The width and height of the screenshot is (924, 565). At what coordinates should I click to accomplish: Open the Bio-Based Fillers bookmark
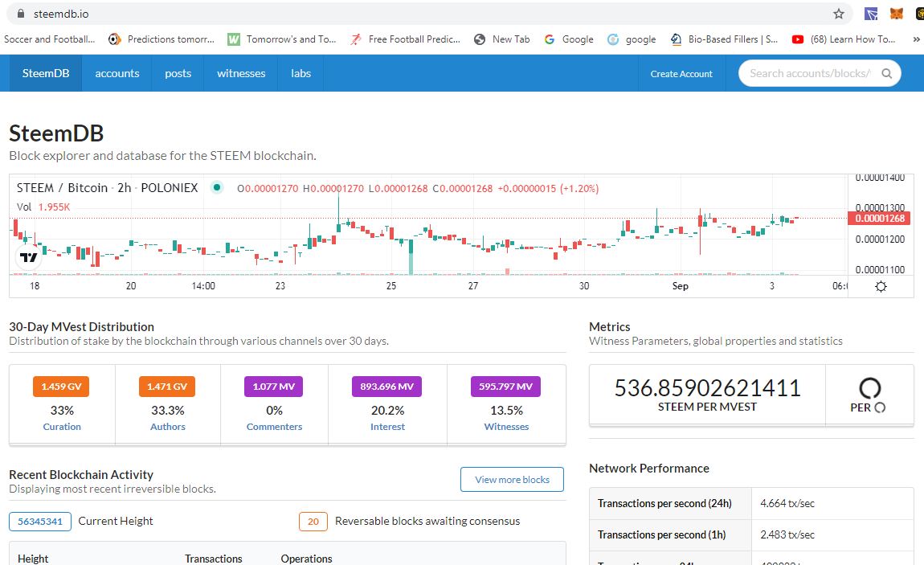[x=724, y=39]
